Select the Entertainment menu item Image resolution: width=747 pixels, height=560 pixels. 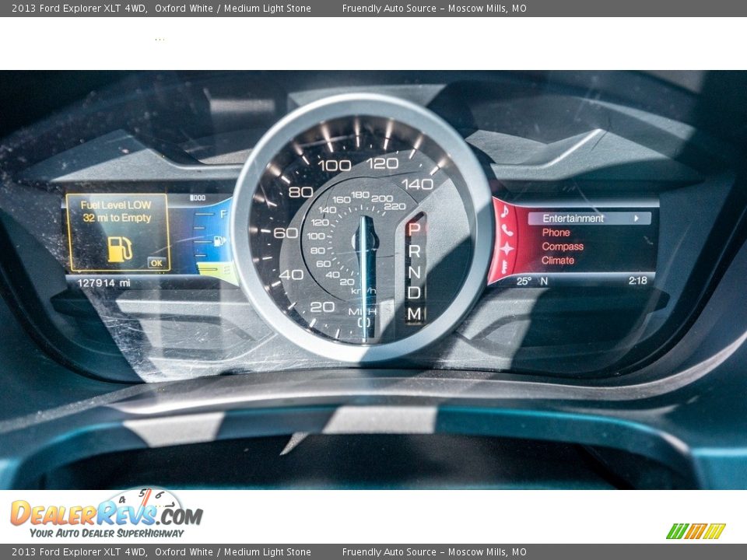click(x=589, y=219)
